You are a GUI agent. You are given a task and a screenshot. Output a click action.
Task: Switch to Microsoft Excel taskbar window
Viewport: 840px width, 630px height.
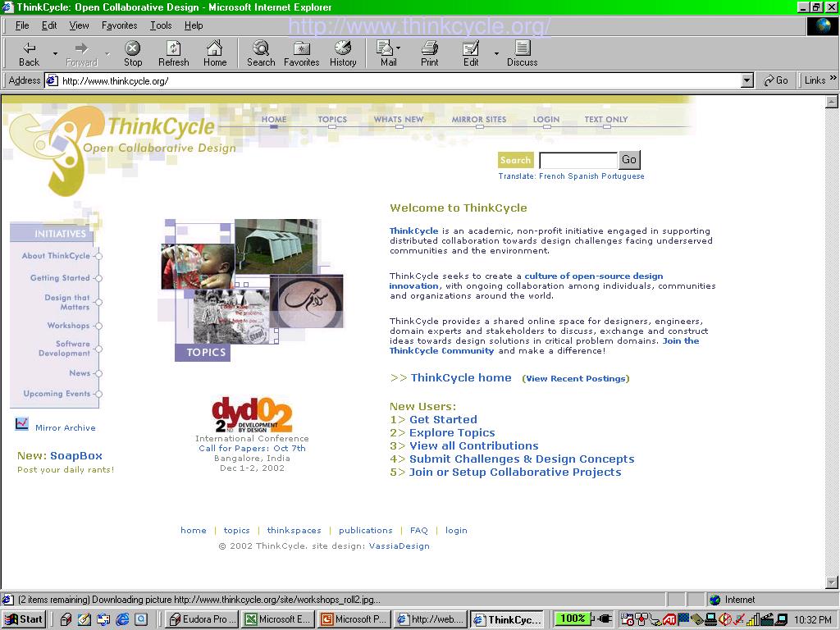[278, 619]
